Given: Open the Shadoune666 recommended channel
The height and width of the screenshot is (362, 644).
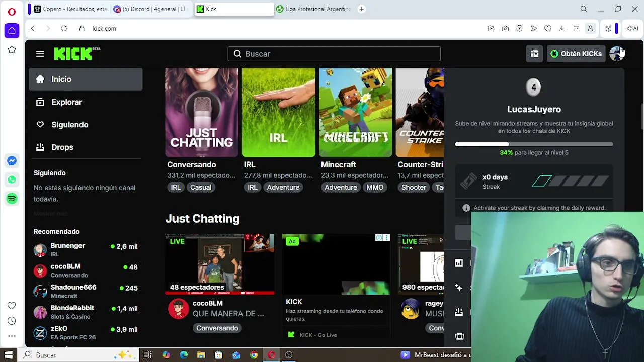Looking at the screenshot, I should 86,291.
